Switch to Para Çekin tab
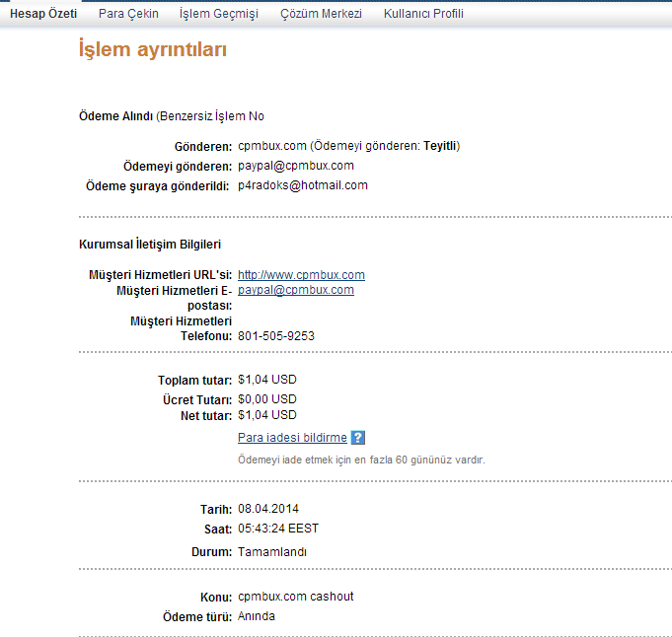Image resolution: width=672 pixels, height=637 pixels. [x=128, y=14]
